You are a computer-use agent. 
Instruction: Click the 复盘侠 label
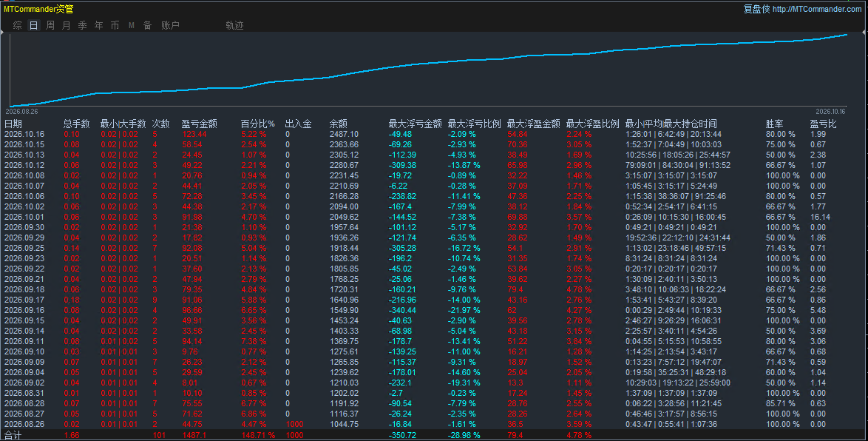756,9
